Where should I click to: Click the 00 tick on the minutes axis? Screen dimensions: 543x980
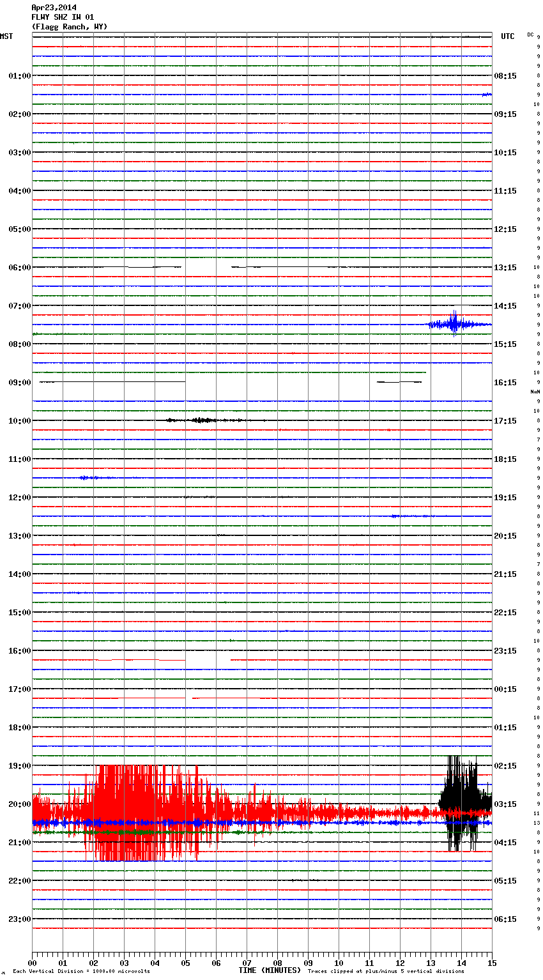32,963
